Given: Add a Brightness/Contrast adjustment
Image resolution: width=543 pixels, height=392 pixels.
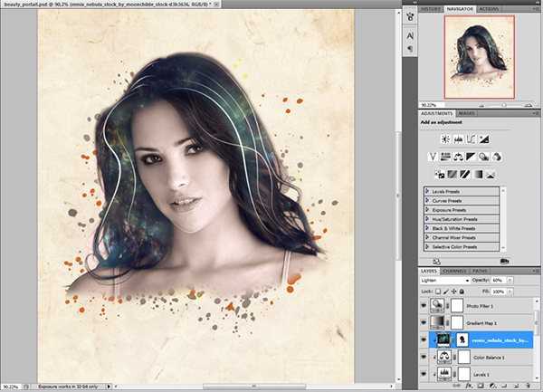Looking at the screenshot, I should tap(445, 139).
